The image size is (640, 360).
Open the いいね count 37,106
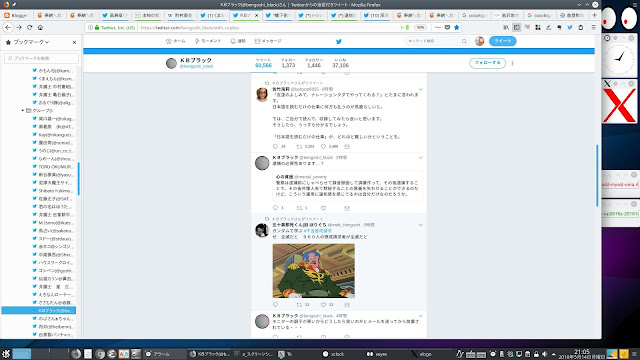340,63
